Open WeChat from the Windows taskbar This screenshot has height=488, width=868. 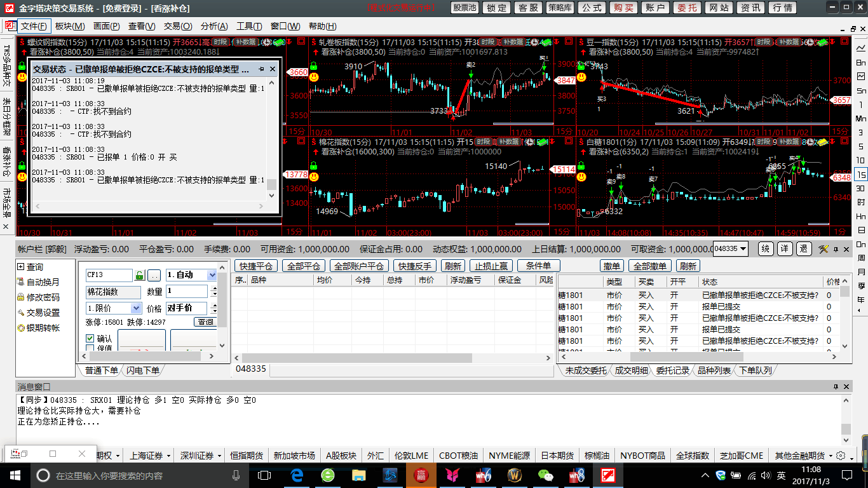coord(545,475)
